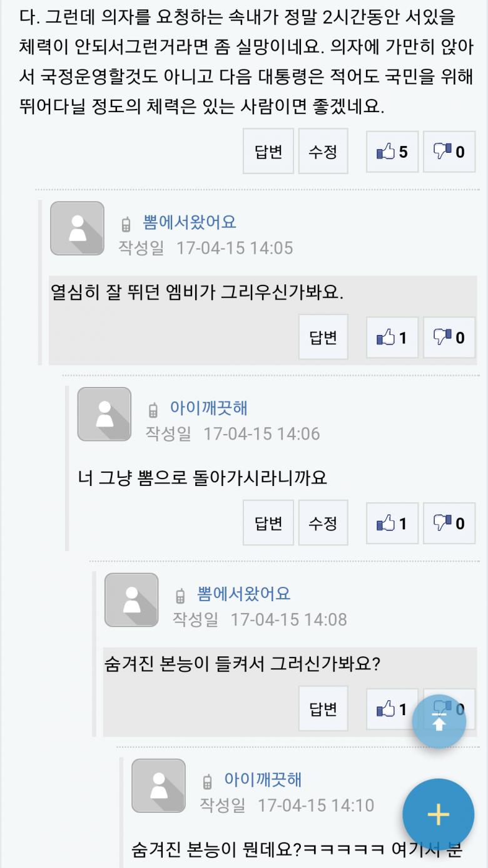
Task: Reply to the 14:05 comment with 답변
Action: pos(323,338)
